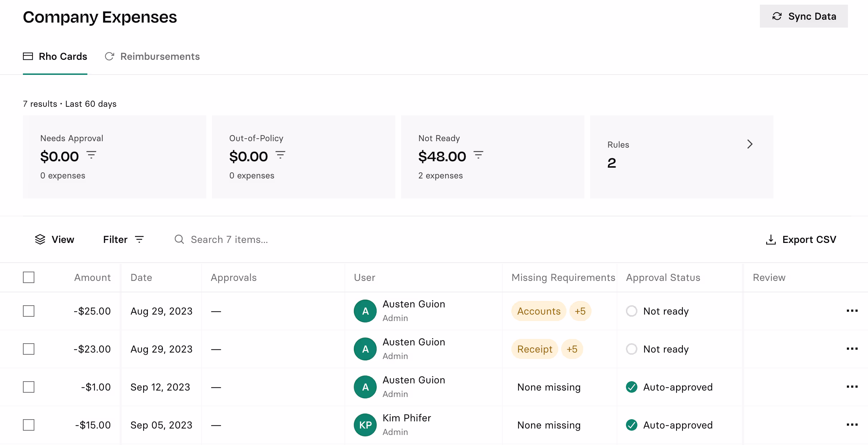
Task: Click the Approval Status column header
Action: [x=663, y=277]
